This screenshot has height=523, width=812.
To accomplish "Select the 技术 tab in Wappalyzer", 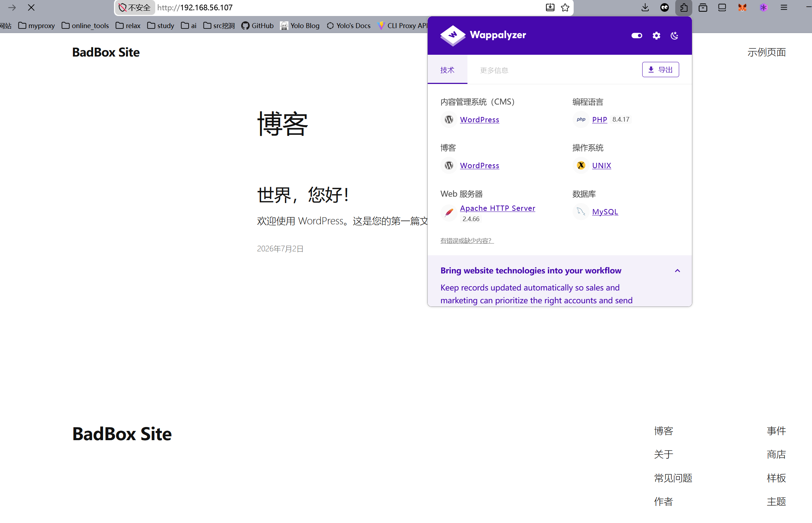I will point(447,70).
